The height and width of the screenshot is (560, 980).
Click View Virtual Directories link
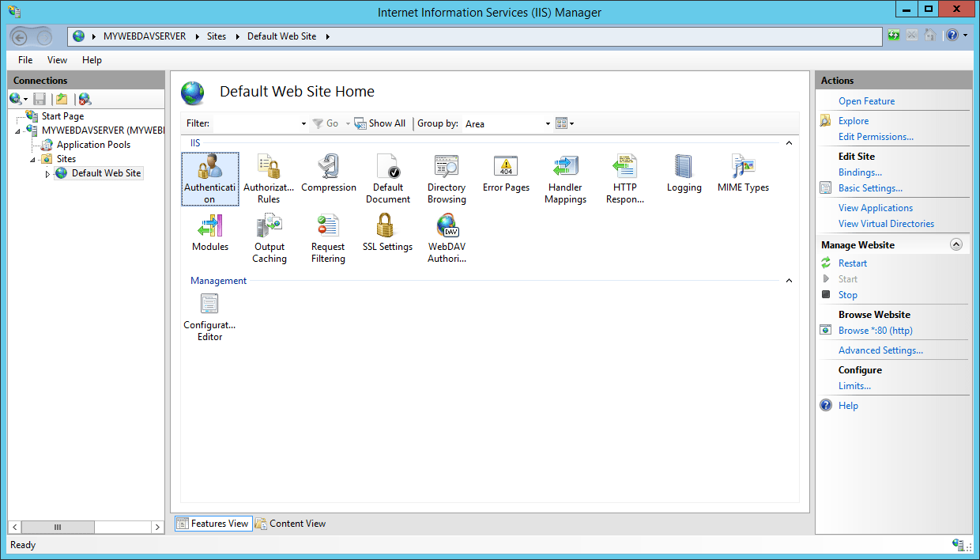tap(886, 224)
